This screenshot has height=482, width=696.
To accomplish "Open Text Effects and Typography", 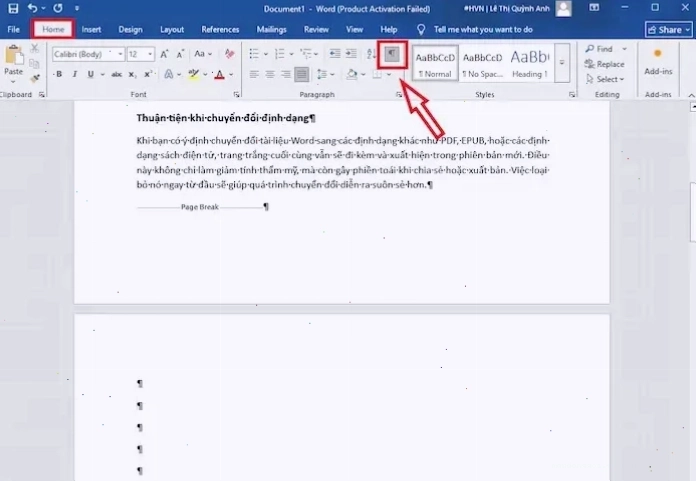I will [169, 74].
